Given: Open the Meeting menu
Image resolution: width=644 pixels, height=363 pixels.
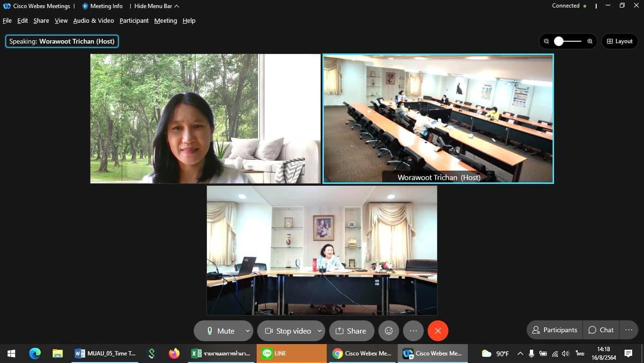Looking at the screenshot, I should click(166, 20).
